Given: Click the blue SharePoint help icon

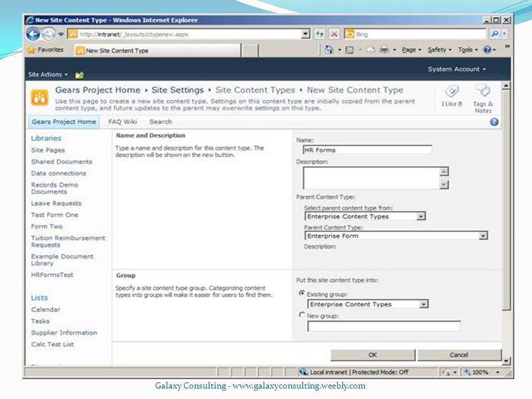Looking at the screenshot, I should click(x=494, y=122).
